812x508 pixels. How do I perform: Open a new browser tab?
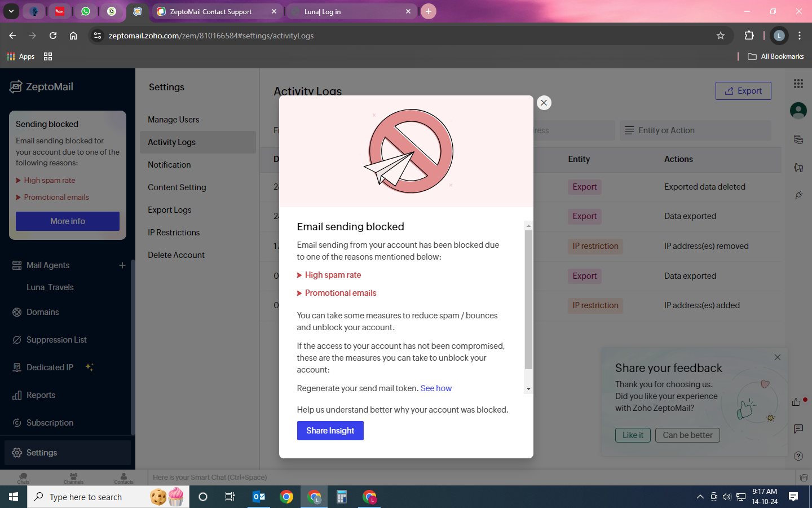[429, 11]
